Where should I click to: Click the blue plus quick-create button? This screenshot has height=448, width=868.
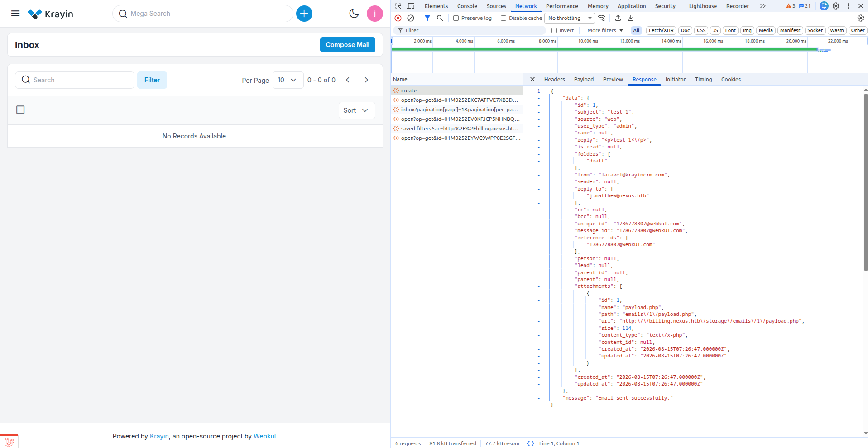304,14
